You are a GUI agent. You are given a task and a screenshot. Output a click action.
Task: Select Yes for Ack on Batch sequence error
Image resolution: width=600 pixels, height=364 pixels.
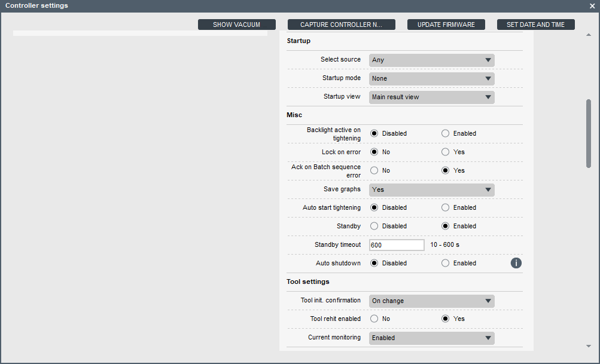(445, 170)
